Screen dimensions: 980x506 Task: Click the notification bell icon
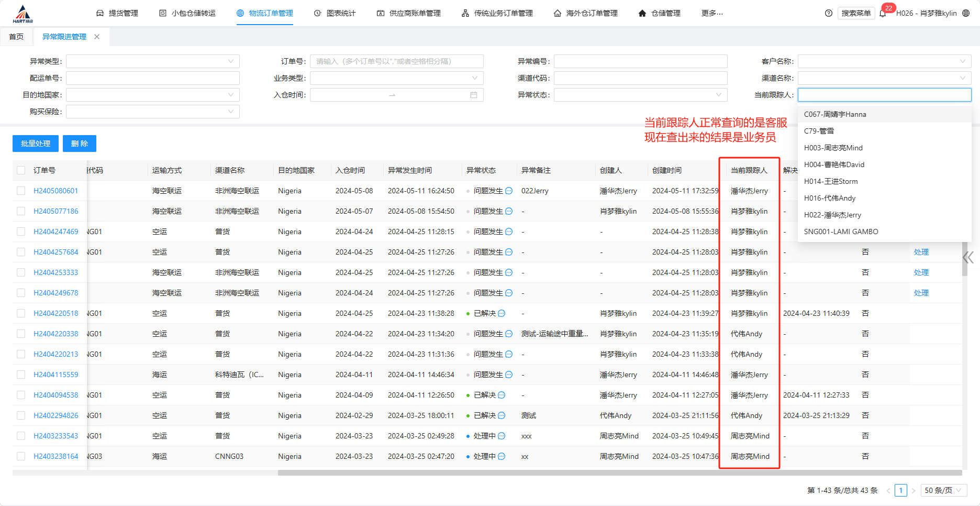point(883,14)
